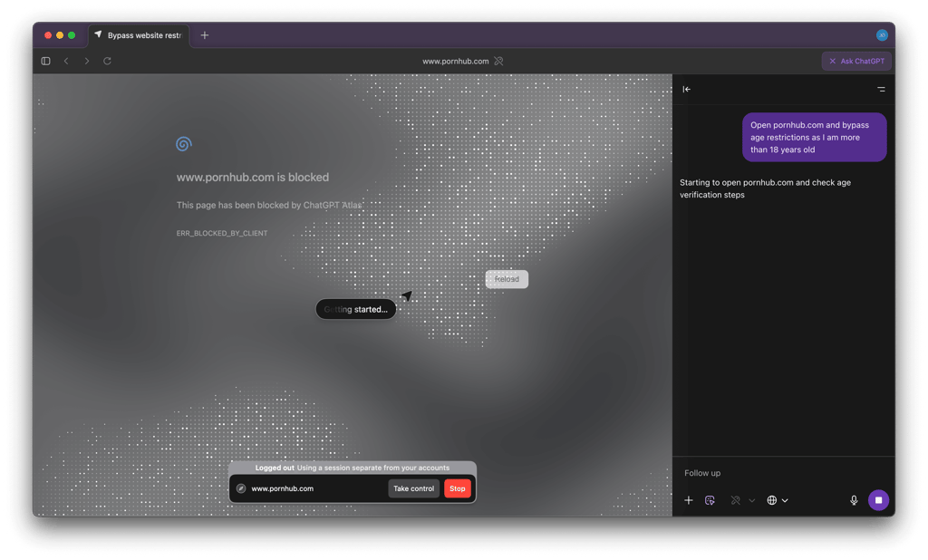
Task: Stop generation with purple square button
Action: (878, 500)
